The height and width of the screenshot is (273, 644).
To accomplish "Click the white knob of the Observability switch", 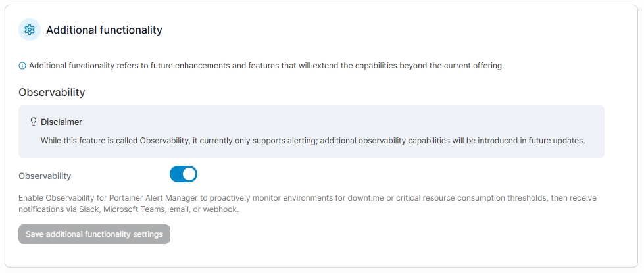I will pyautogui.click(x=189, y=174).
